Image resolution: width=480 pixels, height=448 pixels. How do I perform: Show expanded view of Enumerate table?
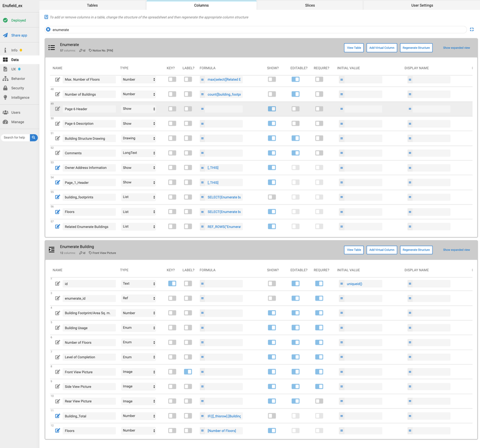pyautogui.click(x=456, y=48)
